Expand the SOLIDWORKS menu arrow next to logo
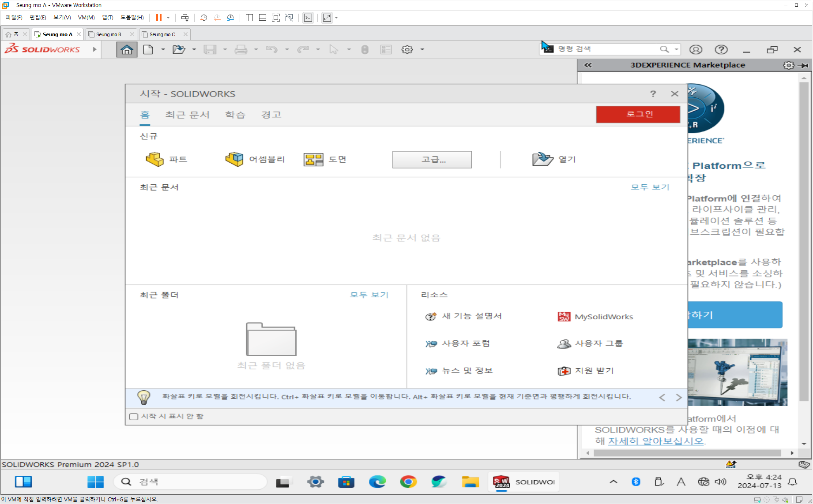Image resolution: width=813 pixels, height=504 pixels. coord(94,49)
